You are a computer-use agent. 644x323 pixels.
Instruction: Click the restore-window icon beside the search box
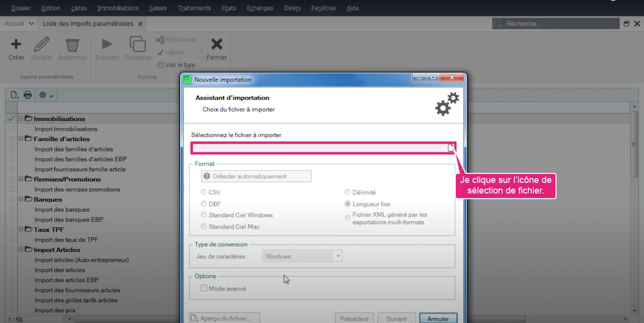pyautogui.click(x=626, y=24)
